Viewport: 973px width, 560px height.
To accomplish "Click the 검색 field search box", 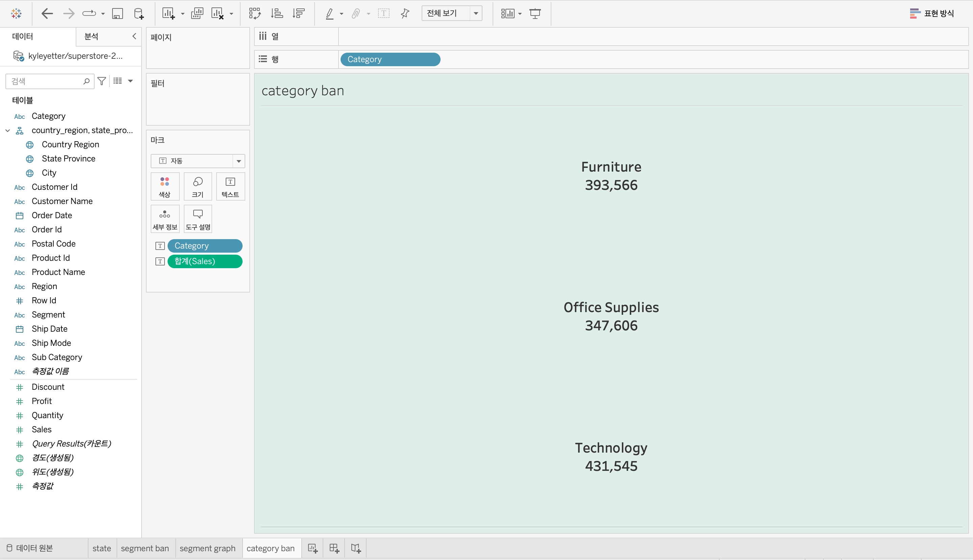I will click(x=50, y=81).
